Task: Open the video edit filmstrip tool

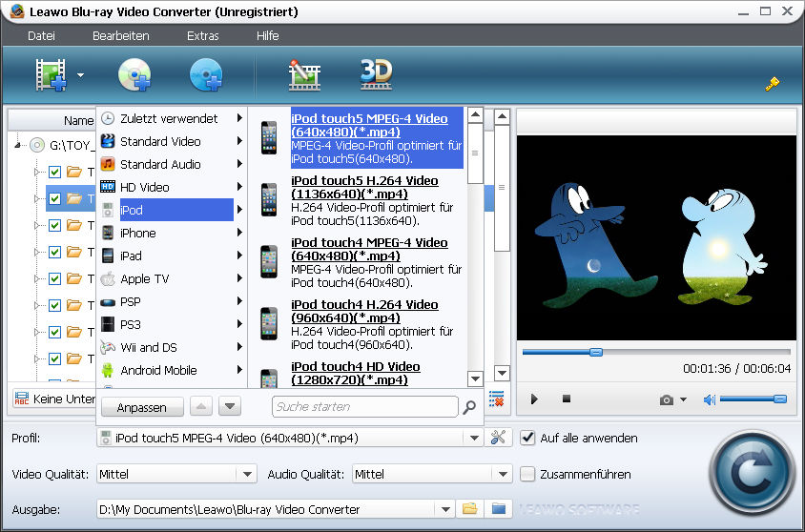Action: [304, 75]
